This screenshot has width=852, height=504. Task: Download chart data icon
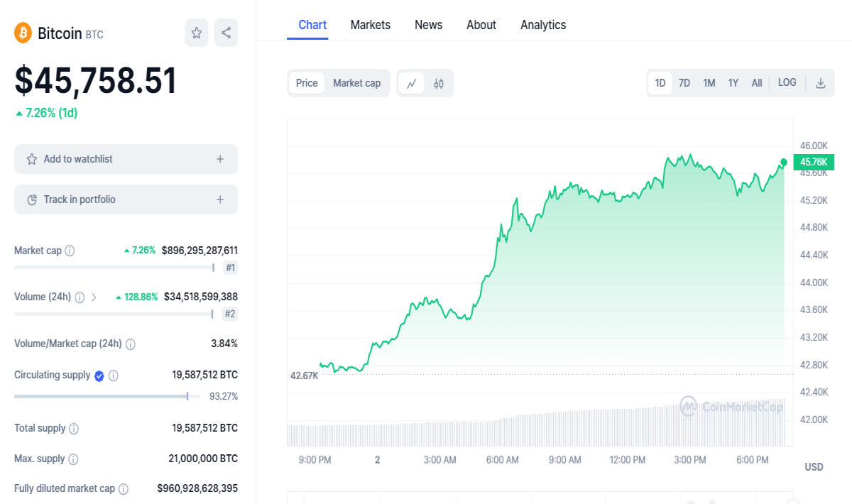pos(821,83)
